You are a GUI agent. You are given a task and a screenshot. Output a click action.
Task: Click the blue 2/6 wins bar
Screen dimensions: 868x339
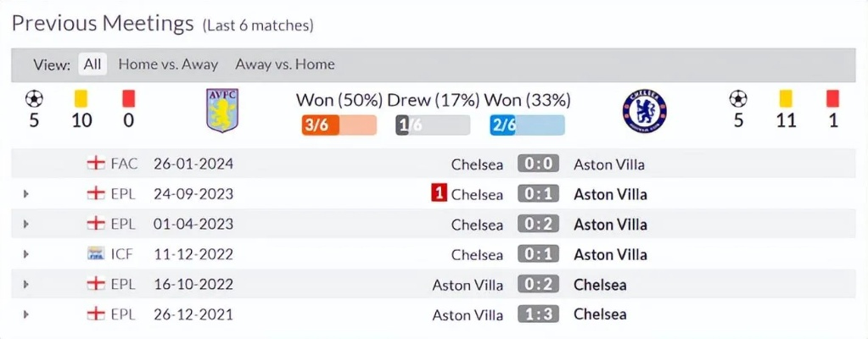[527, 125]
